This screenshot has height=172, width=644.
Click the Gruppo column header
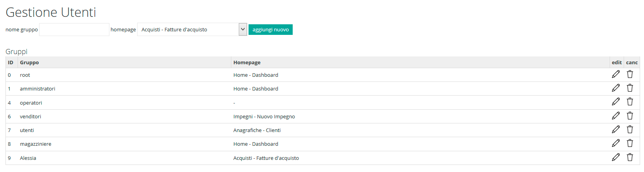tap(29, 62)
